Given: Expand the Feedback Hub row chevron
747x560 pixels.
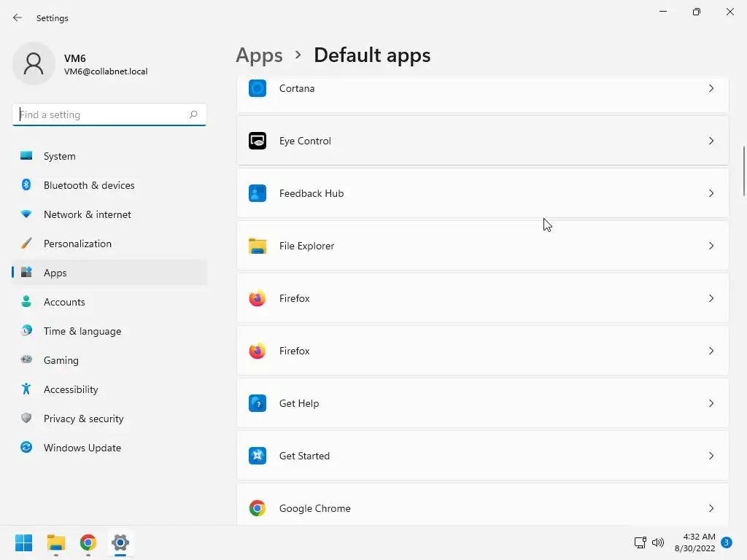Looking at the screenshot, I should (711, 193).
